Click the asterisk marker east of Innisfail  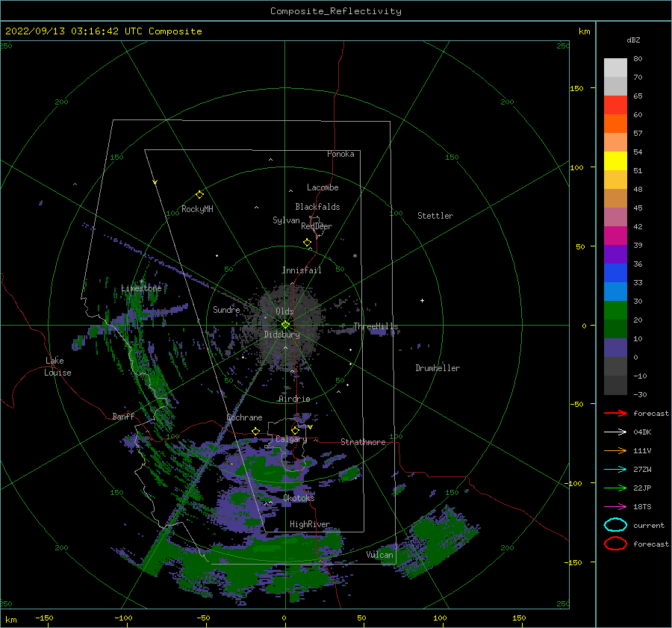click(355, 256)
